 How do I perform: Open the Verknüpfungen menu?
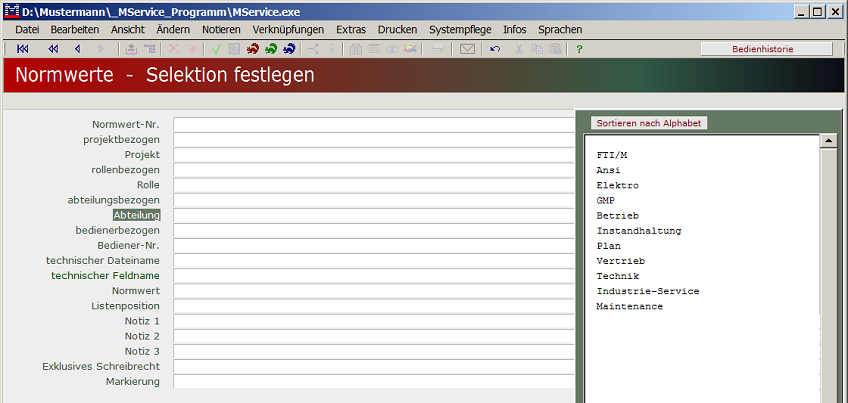(288, 30)
